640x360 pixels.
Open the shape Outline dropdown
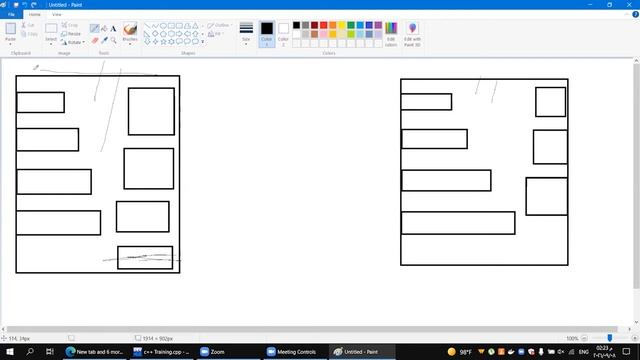point(219,25)
